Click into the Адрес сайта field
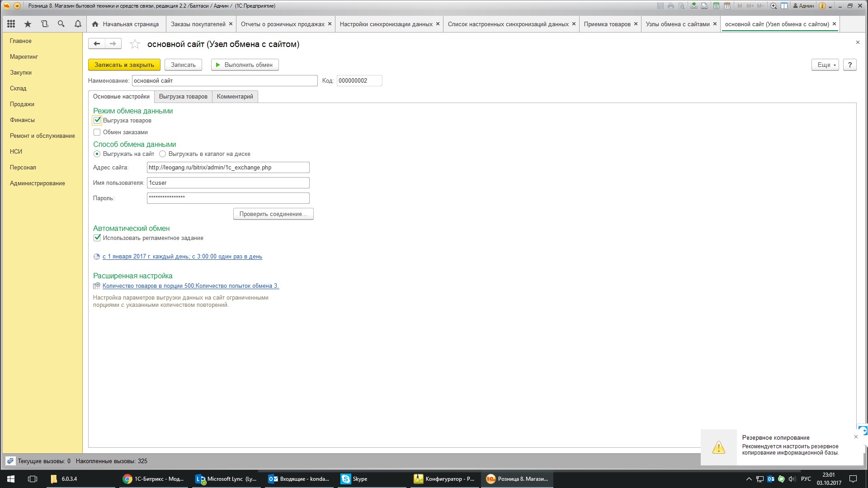The image size is (868, 488). tap(228, 168)
